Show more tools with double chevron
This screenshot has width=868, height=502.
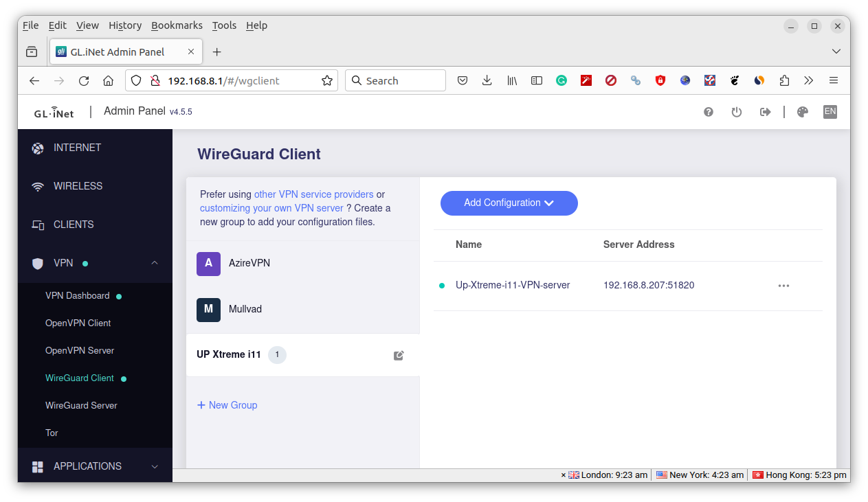click(809, 80)
